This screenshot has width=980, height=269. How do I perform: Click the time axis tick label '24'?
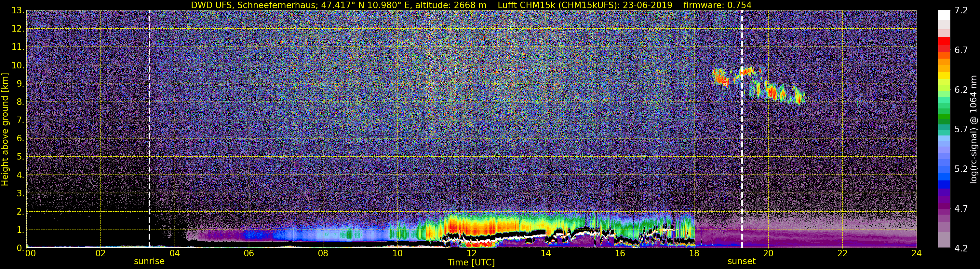(x=917, y=254)
